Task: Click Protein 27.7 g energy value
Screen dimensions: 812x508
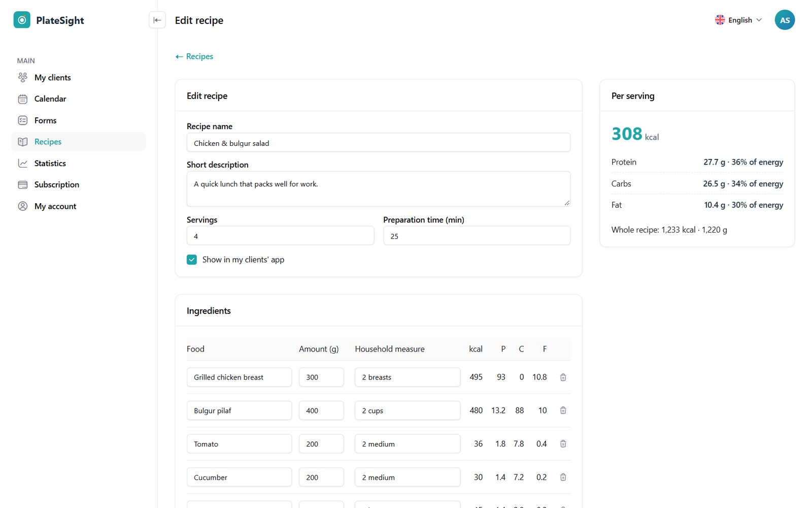Action: pyautogui.click(x=743, y=162)
